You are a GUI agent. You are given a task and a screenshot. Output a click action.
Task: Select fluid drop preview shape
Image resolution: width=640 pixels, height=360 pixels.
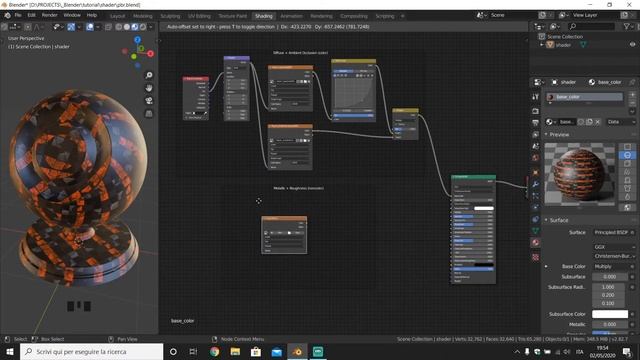tap(627, 197)
